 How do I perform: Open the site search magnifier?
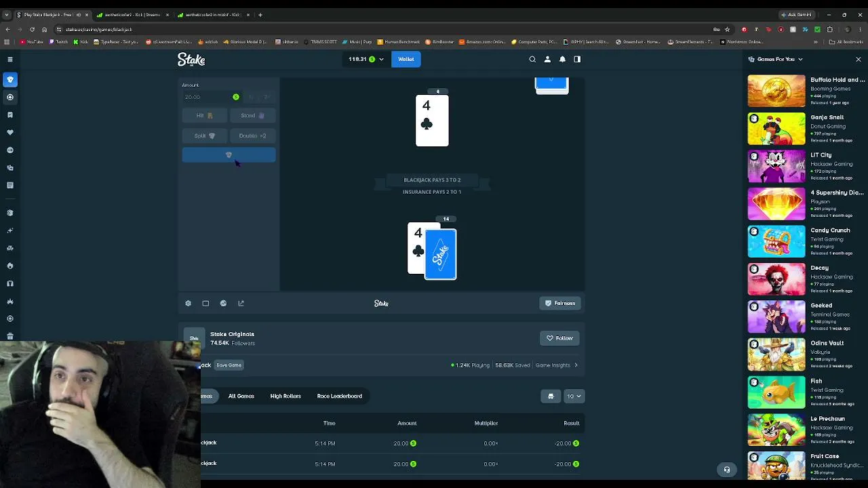[532, 60]
